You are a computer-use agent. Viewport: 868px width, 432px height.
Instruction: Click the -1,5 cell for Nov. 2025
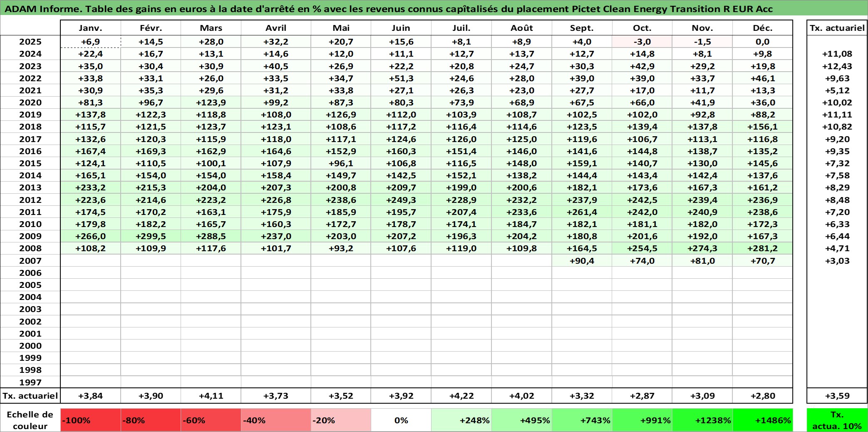(x=702, y=42)
